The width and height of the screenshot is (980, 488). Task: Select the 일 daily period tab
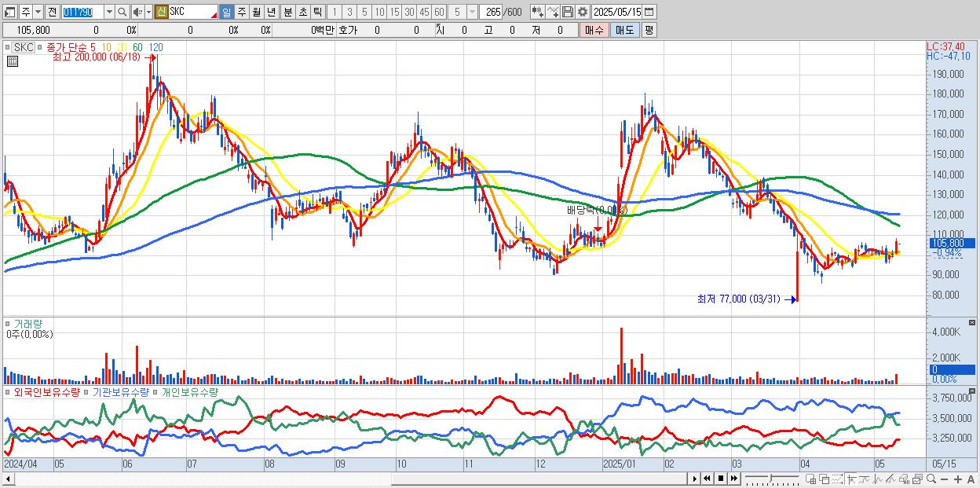coord(227,12)
